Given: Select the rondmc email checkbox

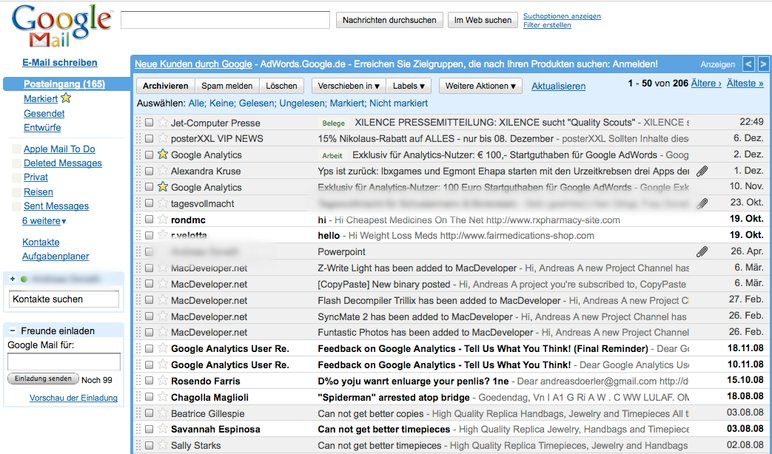Looking at the screenshot, I should pos(149,219).
